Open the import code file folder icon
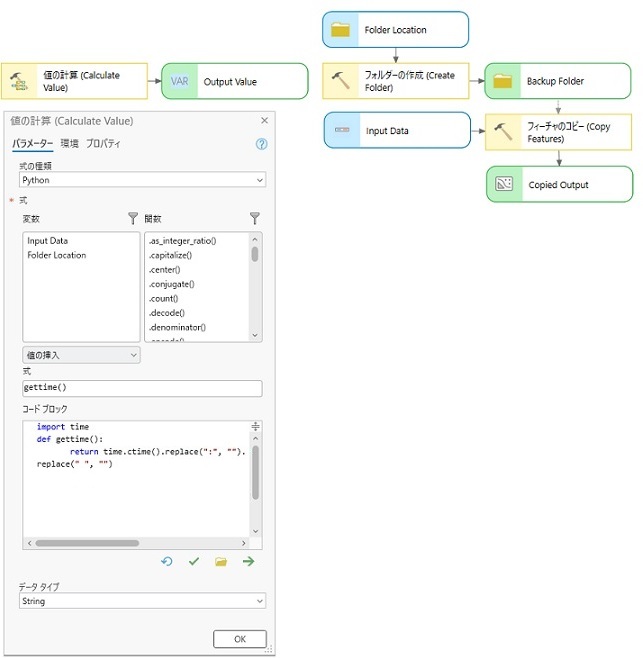The image size is (643, 658). [221, 562]
